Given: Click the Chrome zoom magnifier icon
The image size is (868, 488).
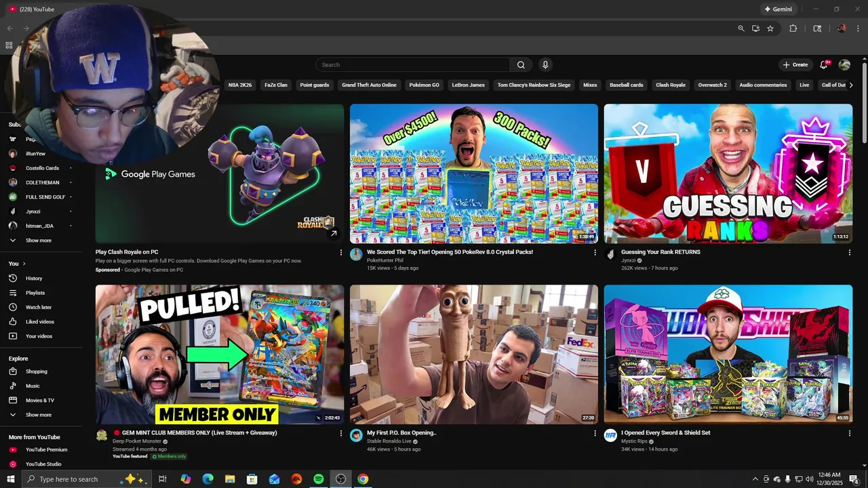Looking at the screenshot, I should (x=741, y=28).
